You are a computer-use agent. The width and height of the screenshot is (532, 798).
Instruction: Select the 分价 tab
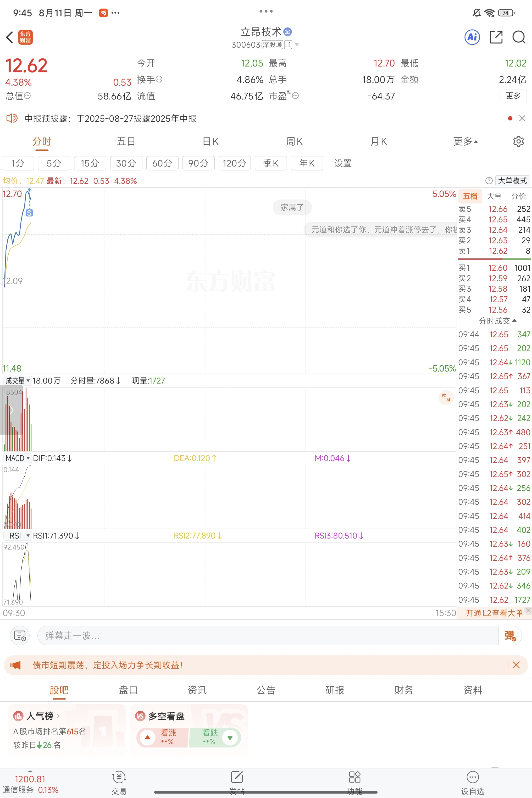pos(518,196)
